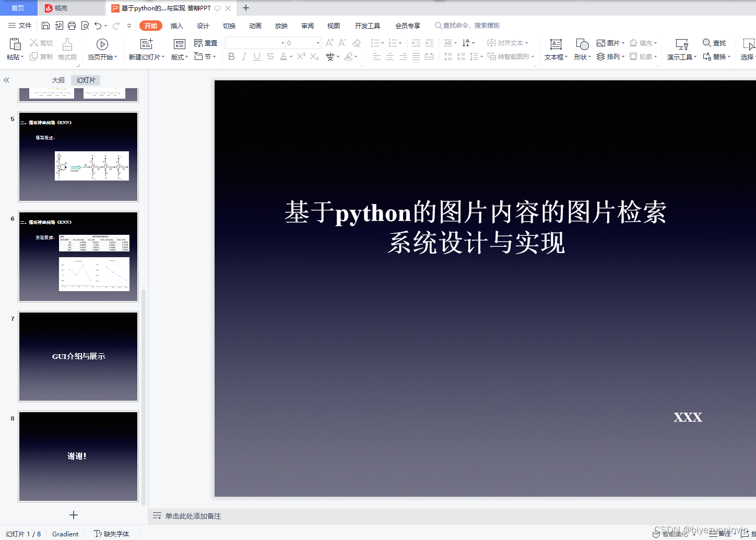This screenshot has width=756, height=540.
Task: Click the New Slide (新建幻灯片) icon
Action: point(147,44)
